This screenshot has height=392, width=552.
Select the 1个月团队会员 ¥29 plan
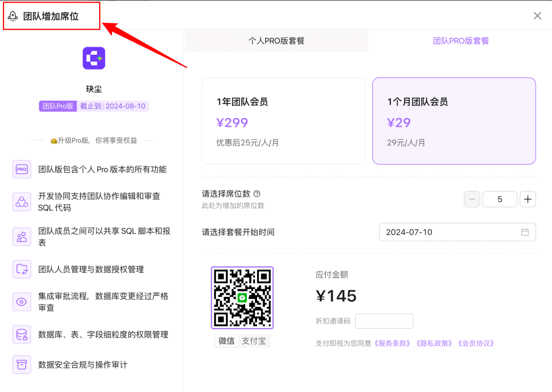(x=454, y=121)
